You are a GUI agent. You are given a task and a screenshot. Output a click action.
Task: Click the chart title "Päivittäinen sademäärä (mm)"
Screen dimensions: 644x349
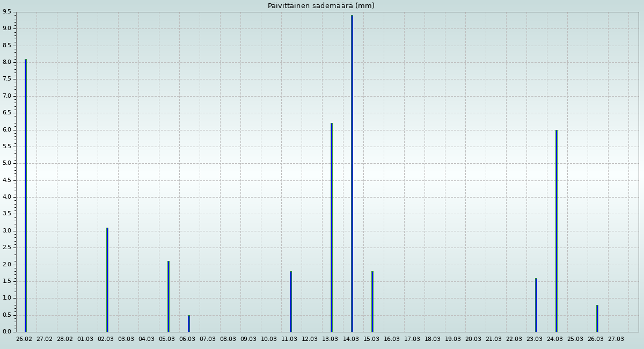(321, 6)
